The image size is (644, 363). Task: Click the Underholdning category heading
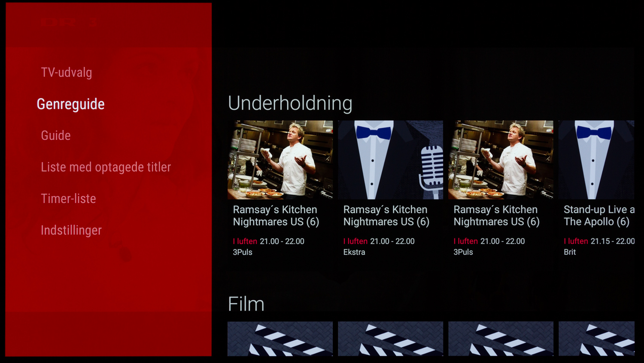290,103
